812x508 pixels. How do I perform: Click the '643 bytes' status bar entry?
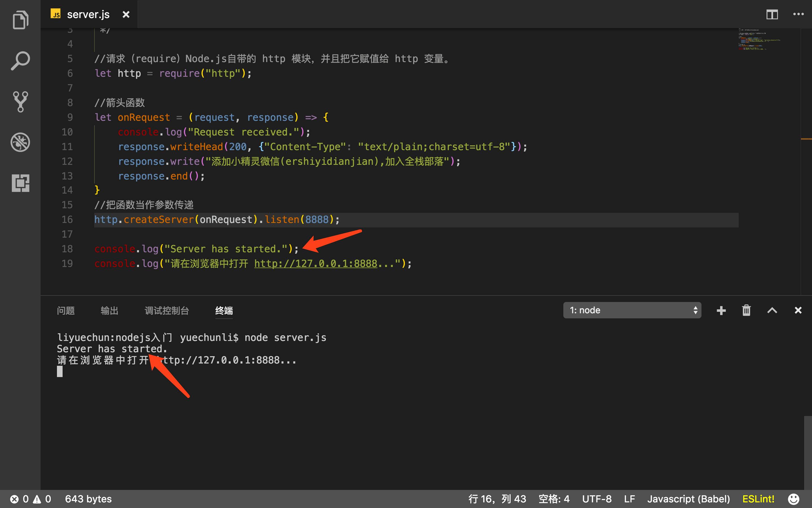pos(88,499)
